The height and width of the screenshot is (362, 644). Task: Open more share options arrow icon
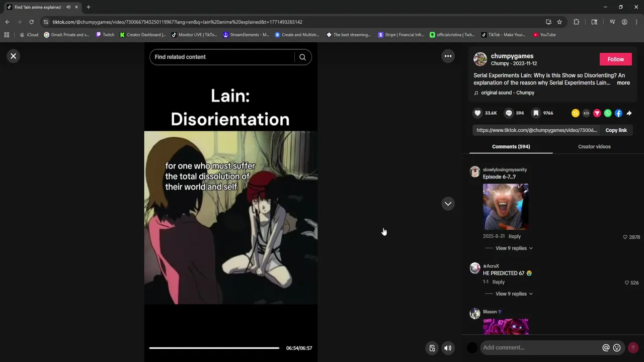(x=629, y=113)
